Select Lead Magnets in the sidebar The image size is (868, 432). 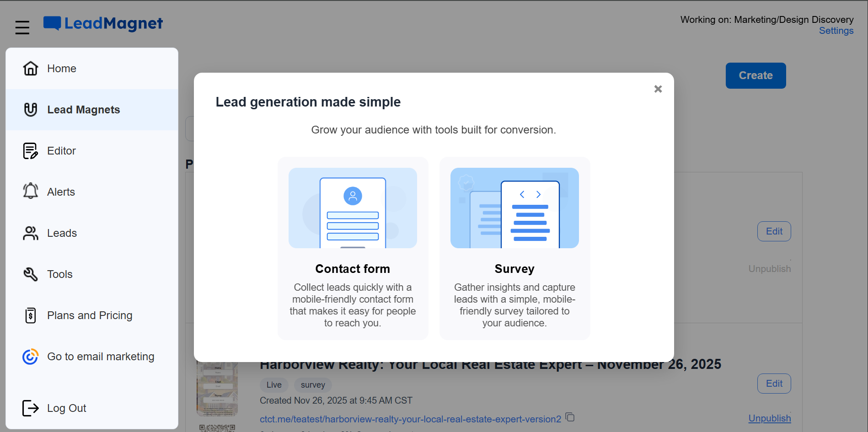pos(83,110)
